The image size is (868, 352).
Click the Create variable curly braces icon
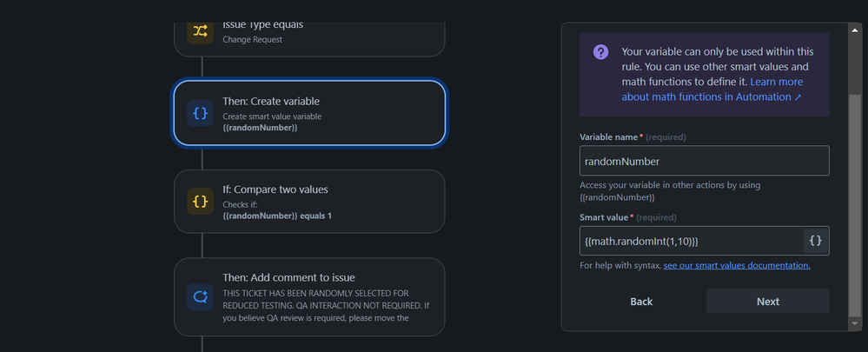tap(201, 114)
